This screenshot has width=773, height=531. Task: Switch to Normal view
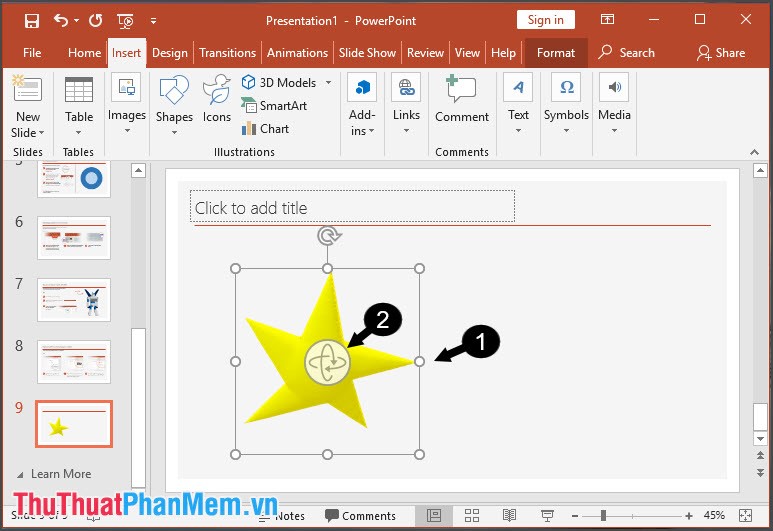(434, 516)
